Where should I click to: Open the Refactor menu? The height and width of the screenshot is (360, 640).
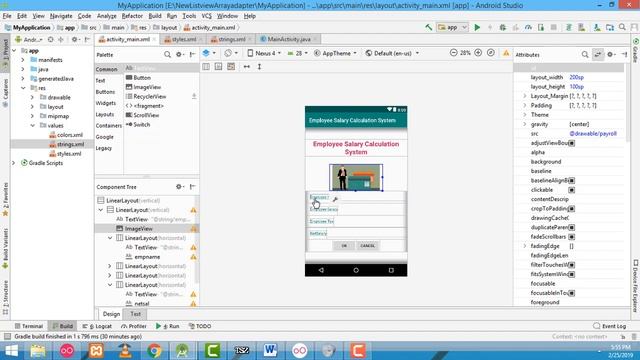pos(132,16)
